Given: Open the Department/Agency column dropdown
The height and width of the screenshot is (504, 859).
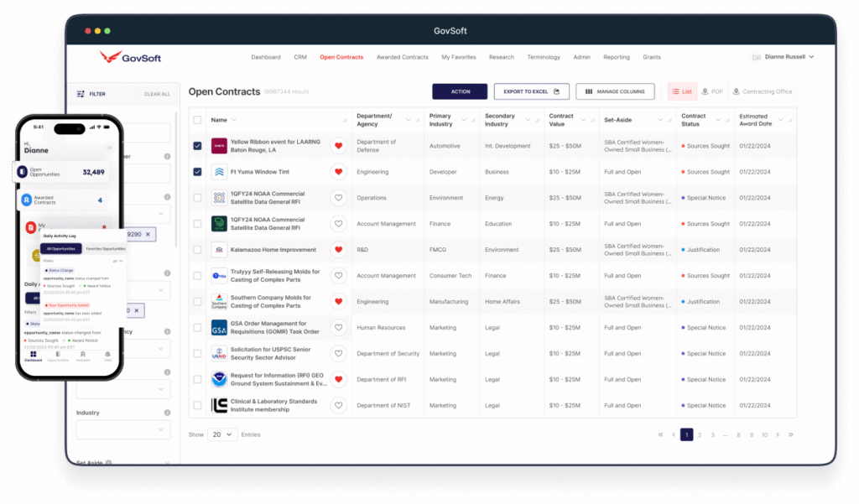Looking at the screenshot, I should pyautogui.click(x=409, y=120).
